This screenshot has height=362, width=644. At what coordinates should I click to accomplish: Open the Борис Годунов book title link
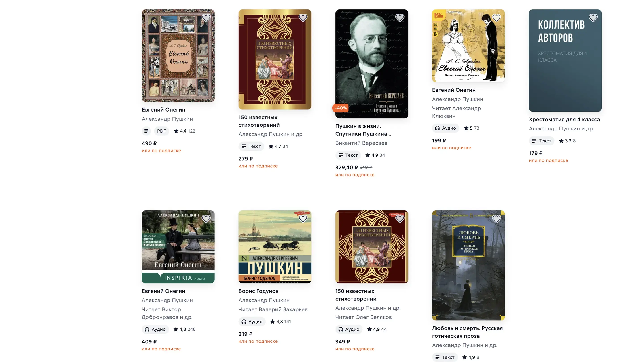pos(258,291)
